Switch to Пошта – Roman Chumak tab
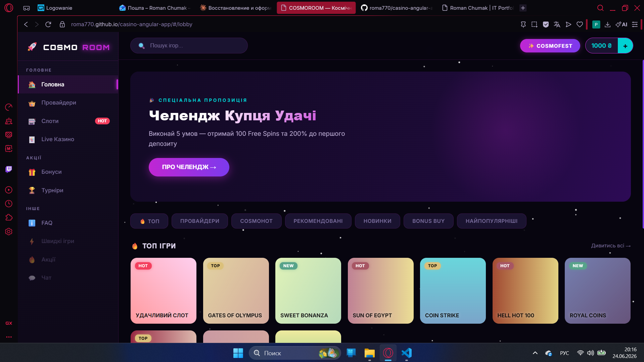 coord(155,8)
